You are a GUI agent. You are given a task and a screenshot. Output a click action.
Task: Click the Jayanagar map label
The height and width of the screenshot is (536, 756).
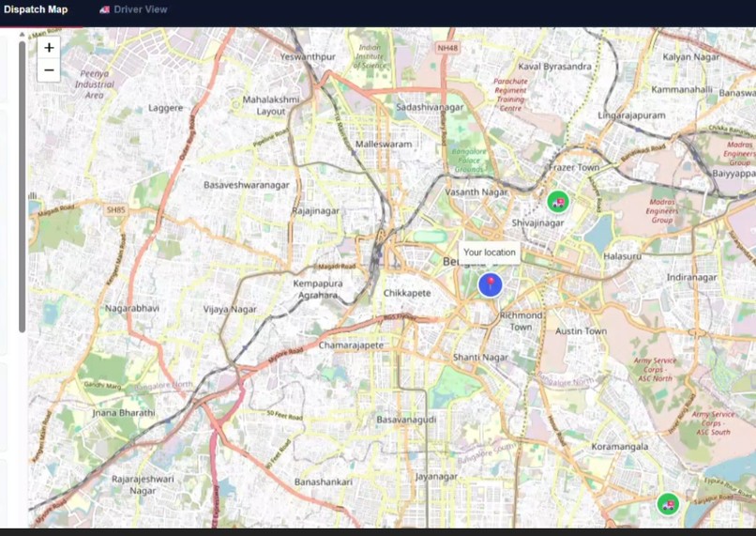(x=436, y=477)
